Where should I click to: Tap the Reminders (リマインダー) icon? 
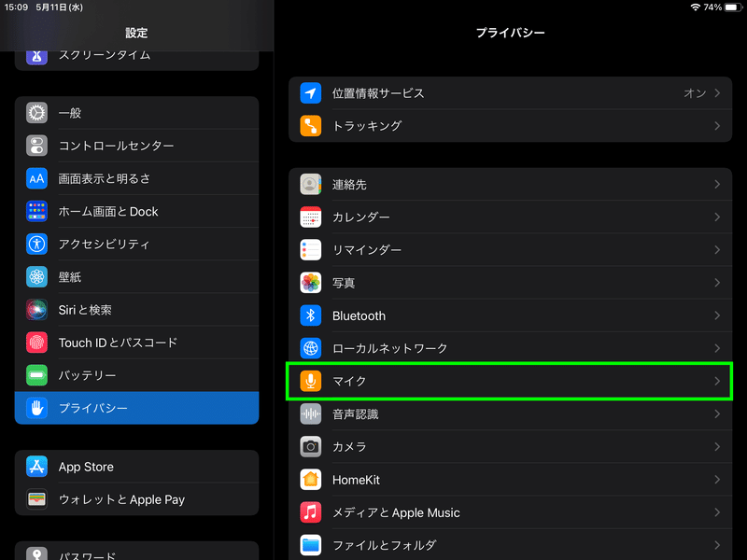311,250
